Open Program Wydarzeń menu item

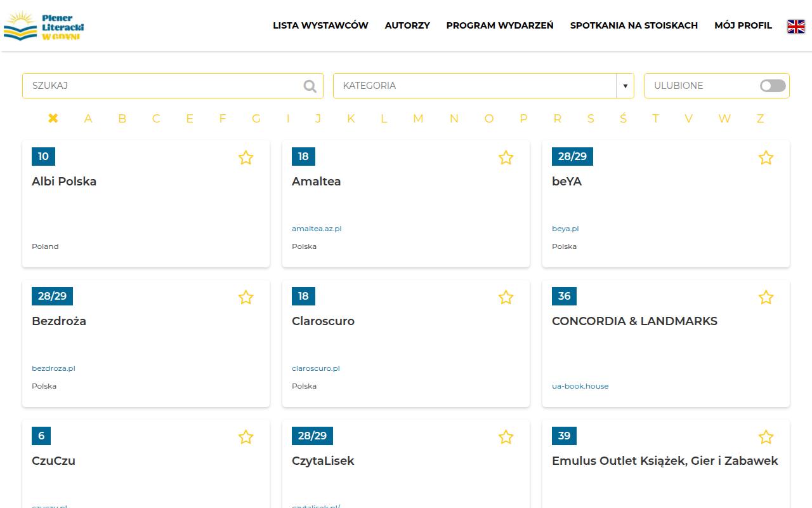coord(500,25)
